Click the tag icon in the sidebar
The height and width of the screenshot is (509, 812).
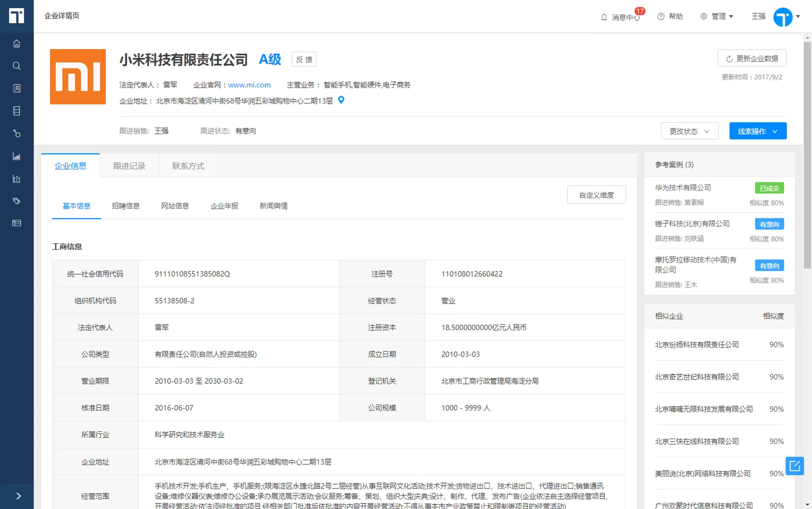[17, 200]
